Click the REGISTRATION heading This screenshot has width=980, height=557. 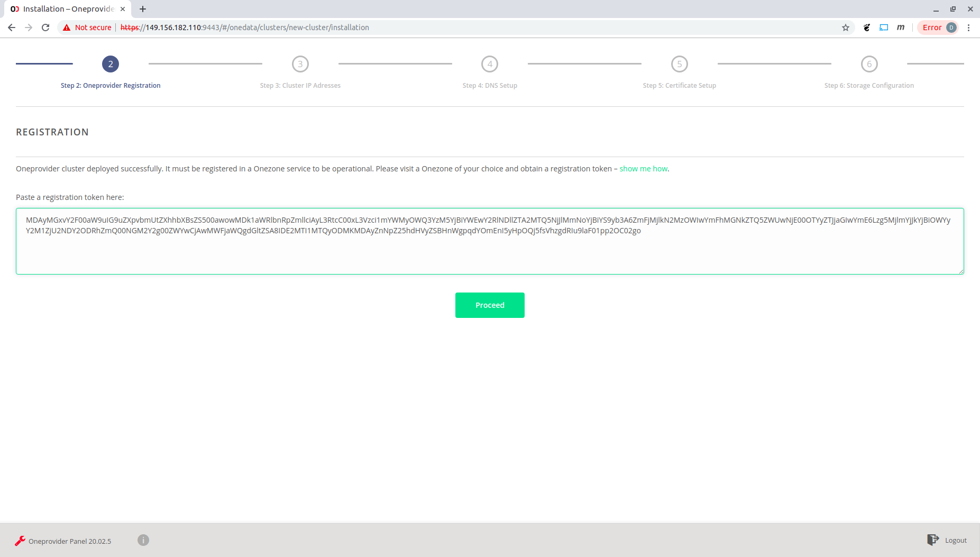(52, 132)
